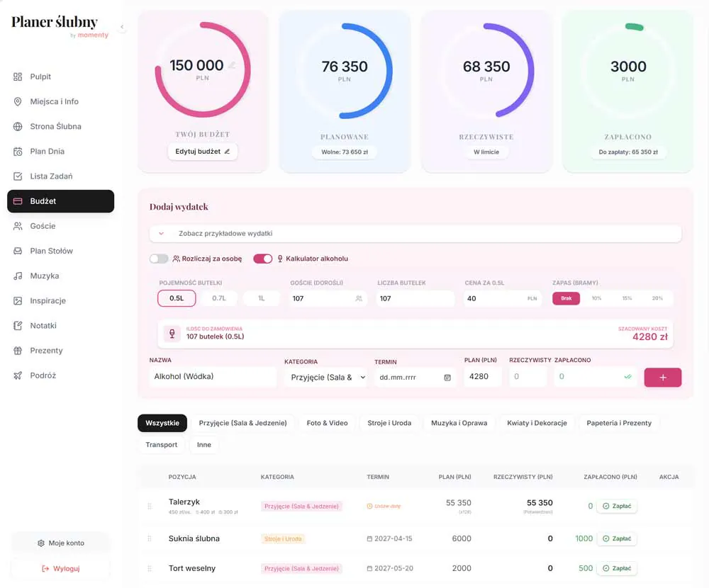The width and height of the screenshot is (709, 588).
Task: Click the Edytuj budżet button
Action: [203, 152]
